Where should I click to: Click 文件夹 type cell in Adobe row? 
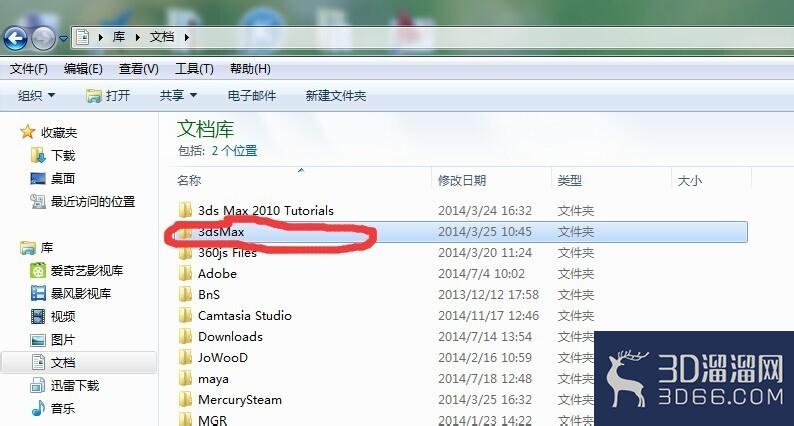point(576,274)
